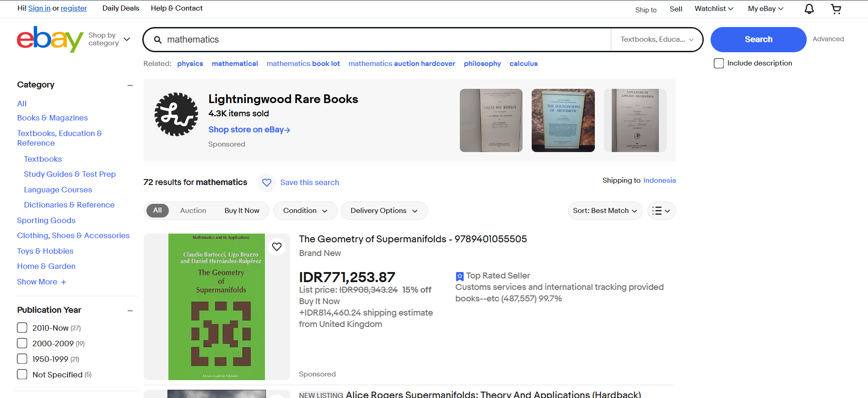
Task: Open the Sort: Best Match dropdown
Action: click(605, 211)
